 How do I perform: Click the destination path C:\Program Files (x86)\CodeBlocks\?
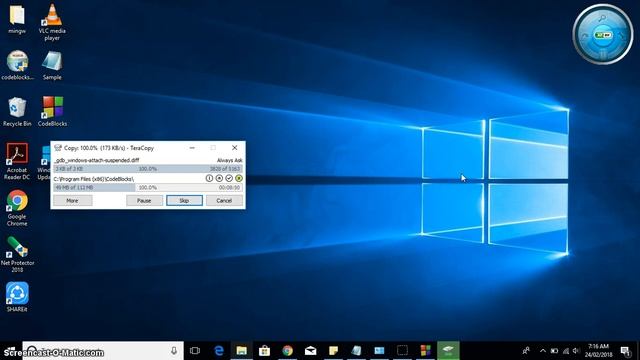(x=94, y=179)
